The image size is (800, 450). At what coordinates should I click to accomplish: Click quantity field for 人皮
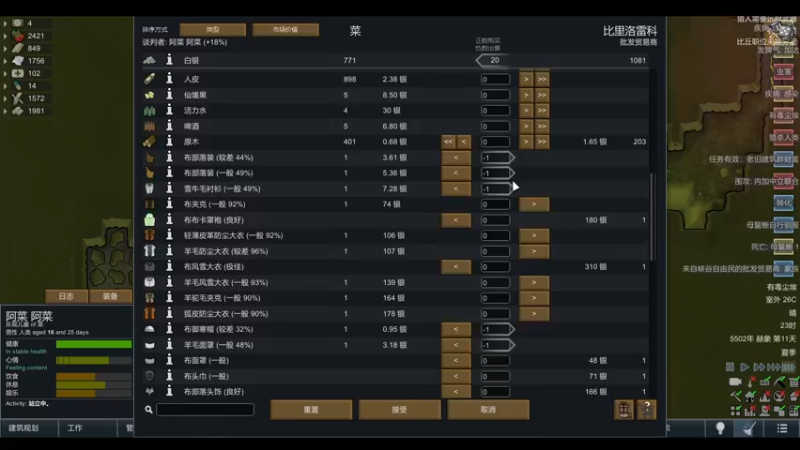(x=495, y=80)
